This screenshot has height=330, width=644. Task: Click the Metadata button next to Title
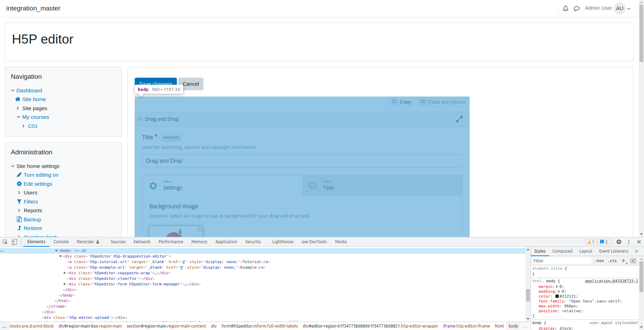(171, 137)
